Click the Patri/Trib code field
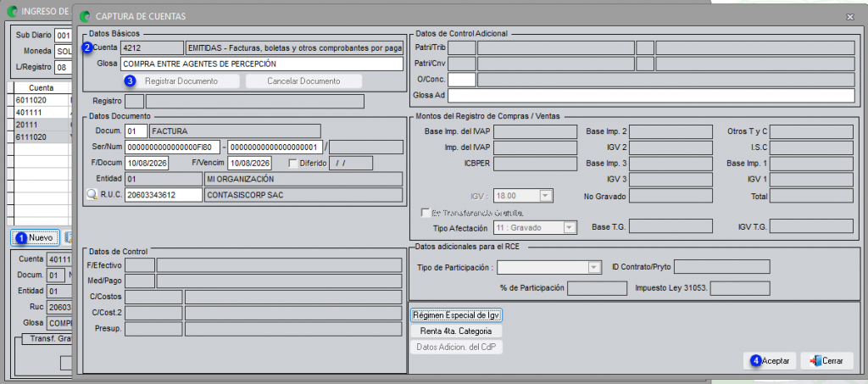 [x=462, y=48]
